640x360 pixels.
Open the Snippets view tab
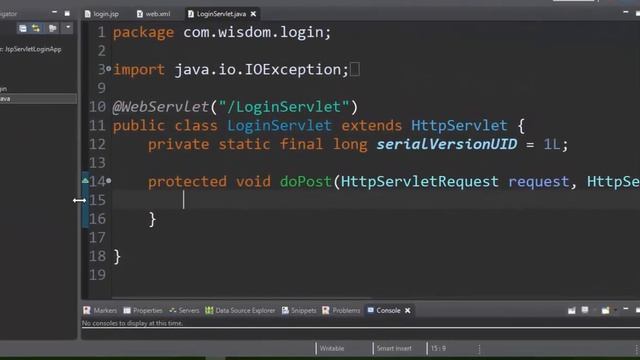point(299,311)
